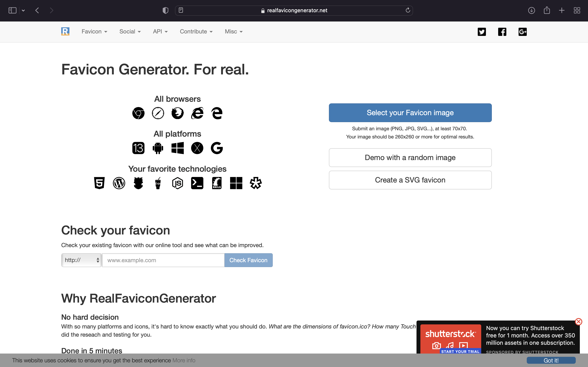588x367 pixels.
Task: Click the Facebook icon in the header
Action: pos(502,32)
